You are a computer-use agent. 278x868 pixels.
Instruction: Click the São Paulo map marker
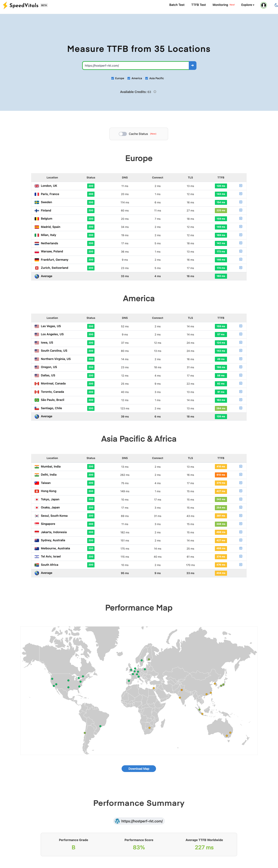coord(100,726)
